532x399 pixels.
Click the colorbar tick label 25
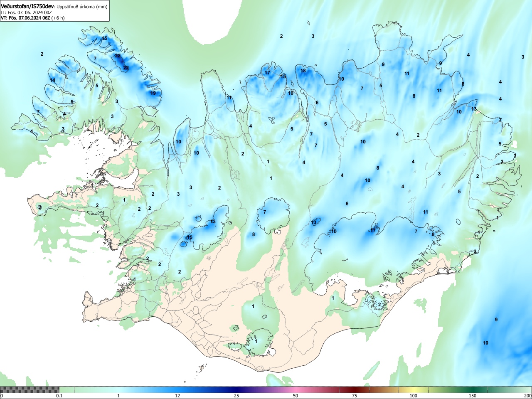tap(236, 396)
